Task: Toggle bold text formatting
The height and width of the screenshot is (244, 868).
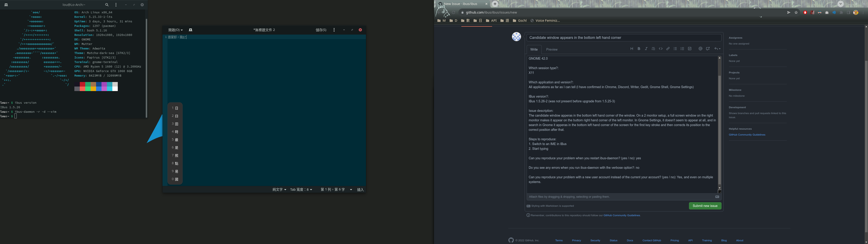Action: (x=639, y=49)
